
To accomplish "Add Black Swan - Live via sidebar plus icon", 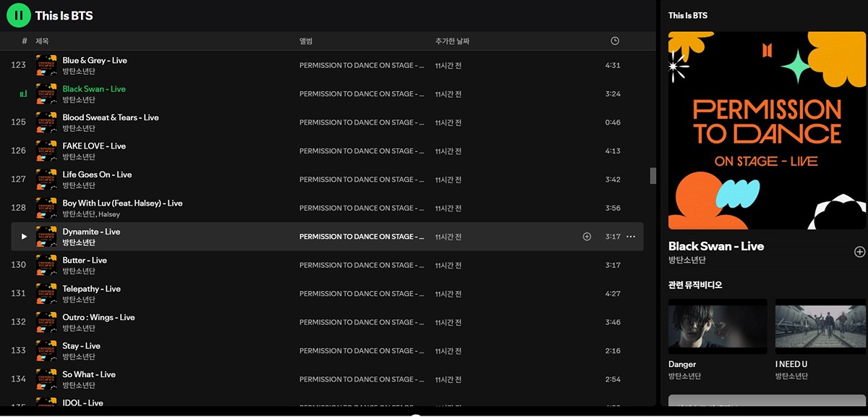I will click(x=859, y=252).
